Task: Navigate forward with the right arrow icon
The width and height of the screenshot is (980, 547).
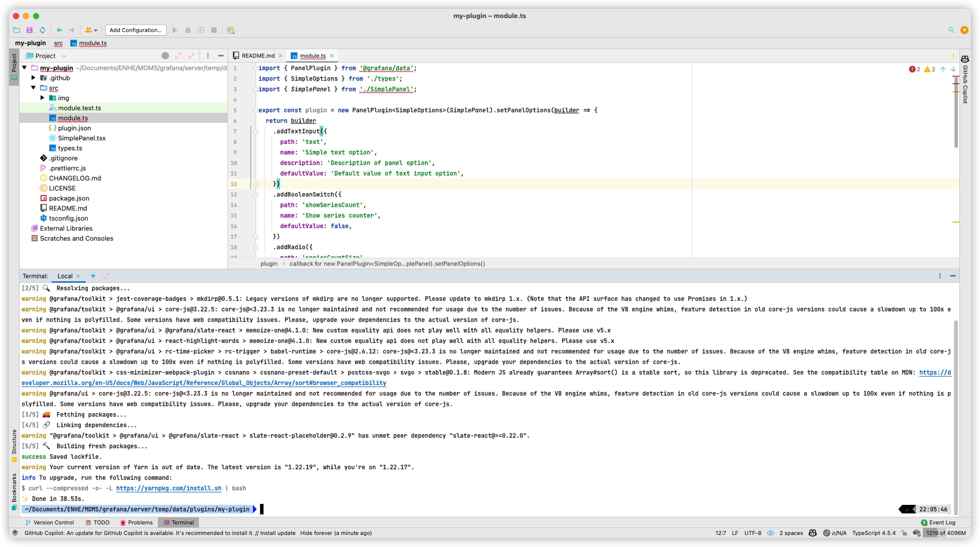Action: [x=72, y=30]
